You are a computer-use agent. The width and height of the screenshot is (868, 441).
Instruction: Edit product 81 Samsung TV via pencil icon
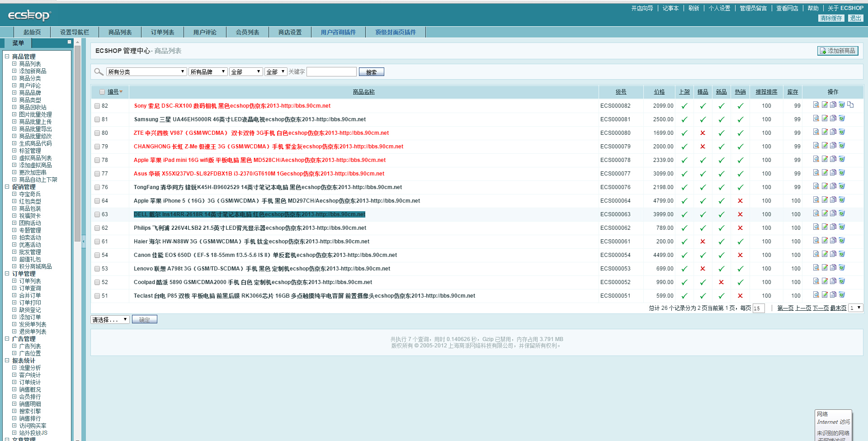[825, 118]
